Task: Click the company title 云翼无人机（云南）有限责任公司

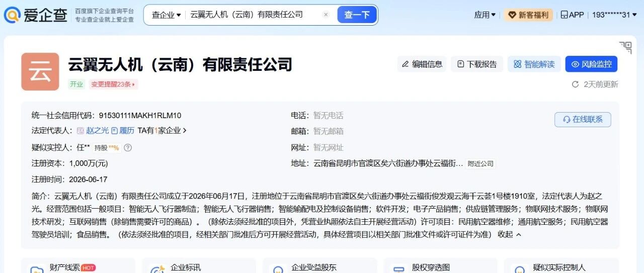Action: coord(180,64)
